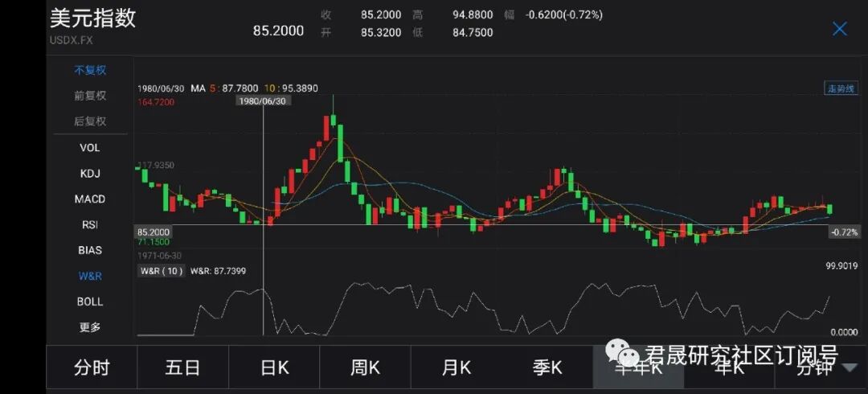Toggle the 走势线 trend line button
Screen dimensions: 868x394
(841, 88)
